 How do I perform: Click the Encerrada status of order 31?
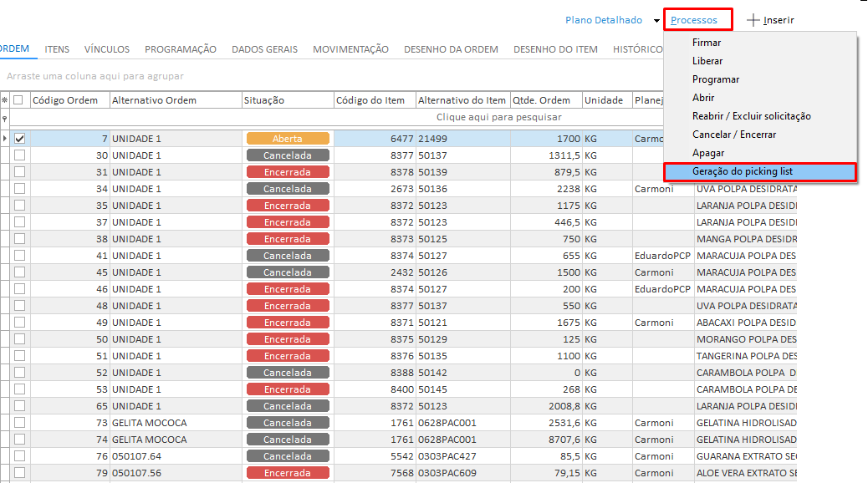pos(288,172)
